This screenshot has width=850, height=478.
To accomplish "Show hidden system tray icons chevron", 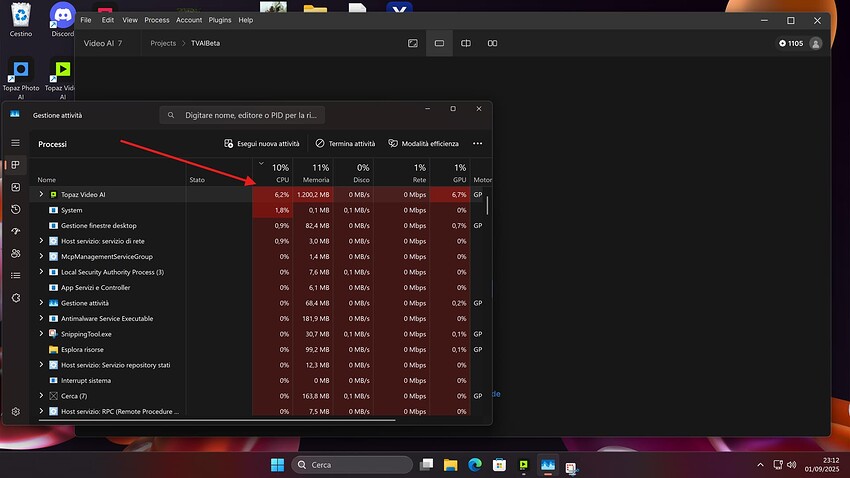I will pyautogui.click(x=760, y=464).
